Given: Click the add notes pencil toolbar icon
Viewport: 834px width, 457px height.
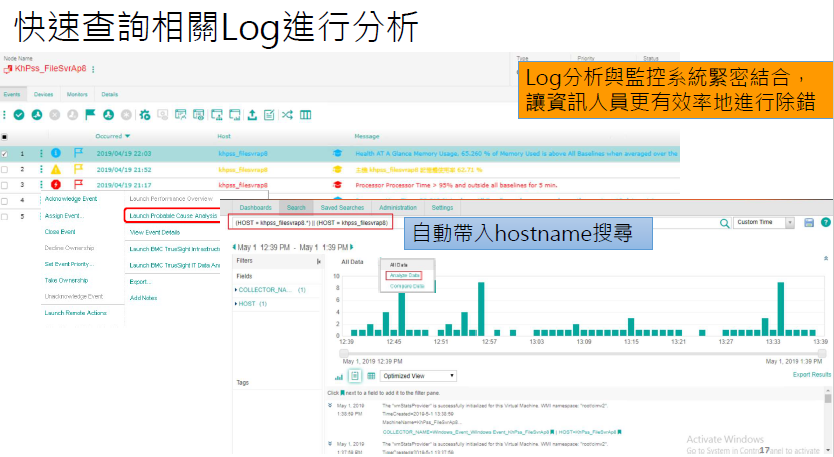Looking at the screenshot, I should (269, 115).
